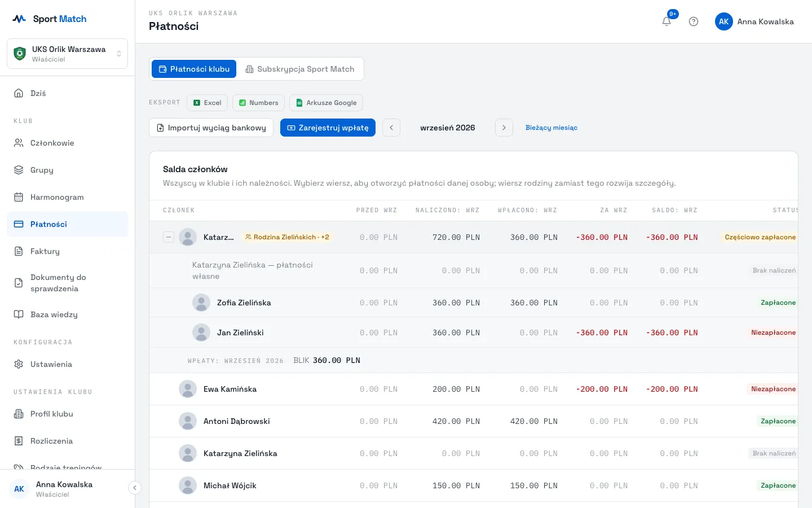Open Dokumenty do sprawdzenia
The width and height of the screenshot is (812, 508).
(68, 283)
